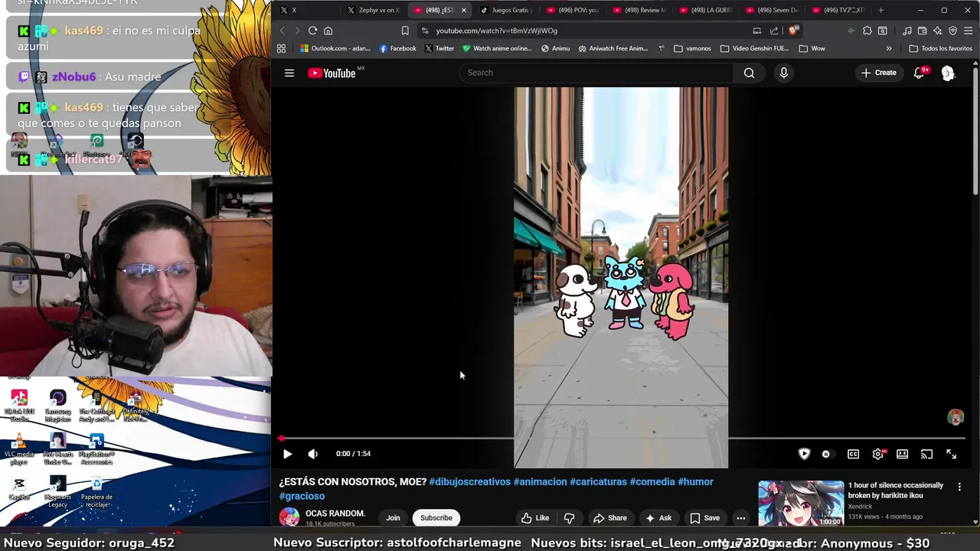Screen dimensions: 980x551
Task: Open the YouTube hamburger guide menu
Action: 289,73
